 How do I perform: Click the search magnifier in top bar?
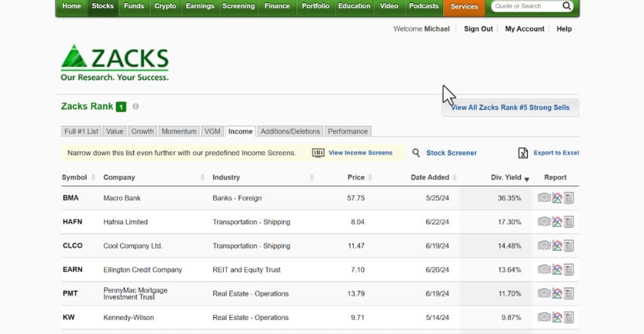click(567, 6)
